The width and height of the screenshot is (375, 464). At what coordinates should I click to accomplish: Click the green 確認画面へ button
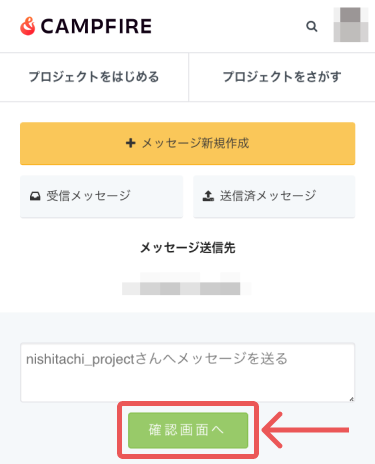(x=188, y=430)
